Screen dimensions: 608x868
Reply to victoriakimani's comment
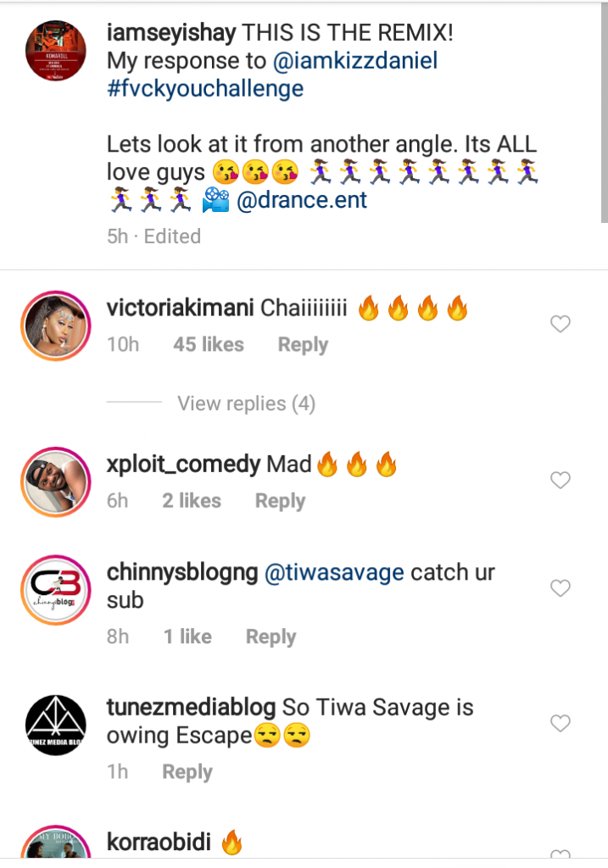(303, 345)
